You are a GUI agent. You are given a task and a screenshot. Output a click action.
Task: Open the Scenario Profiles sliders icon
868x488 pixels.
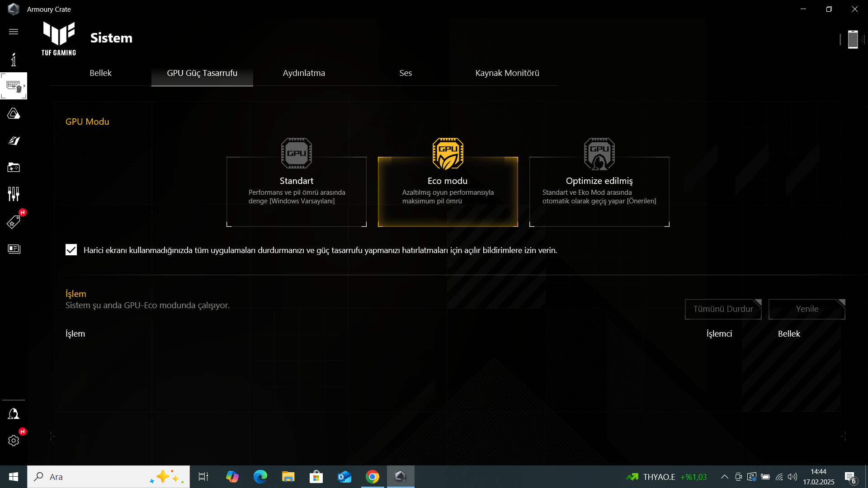(x=14, y=194)
